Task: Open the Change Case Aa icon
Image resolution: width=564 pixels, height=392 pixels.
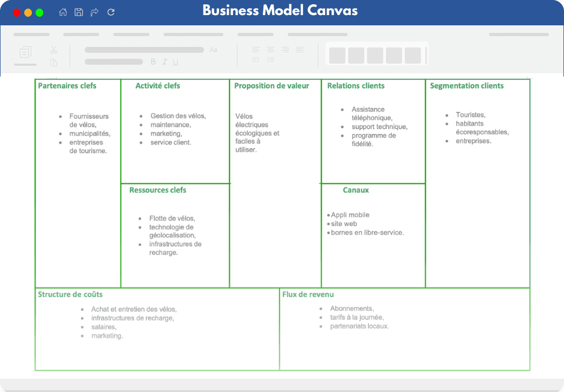Action: tap(213, 50)
